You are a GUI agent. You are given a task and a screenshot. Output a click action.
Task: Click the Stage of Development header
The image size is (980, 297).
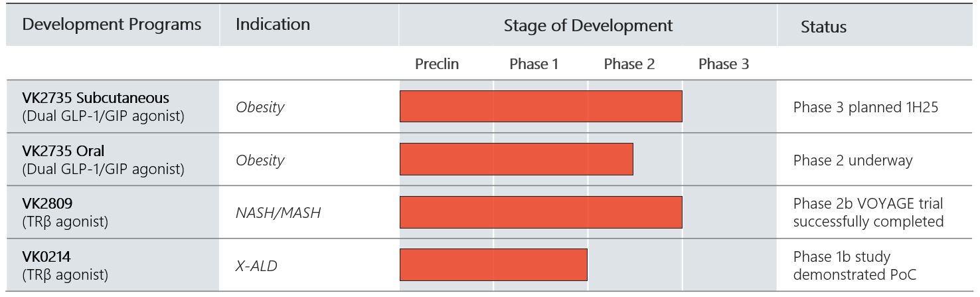(588, 26)
